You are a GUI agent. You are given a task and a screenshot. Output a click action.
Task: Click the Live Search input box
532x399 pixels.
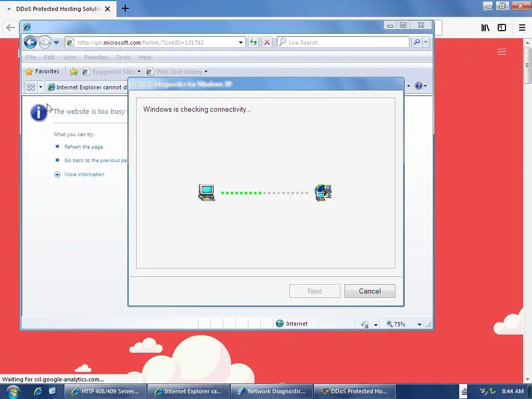click(343, 43)
